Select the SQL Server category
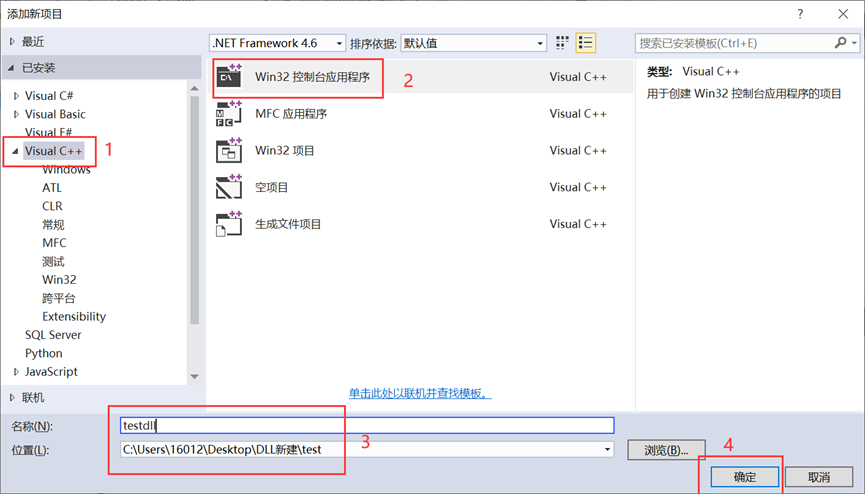 [x=53, y=335]
